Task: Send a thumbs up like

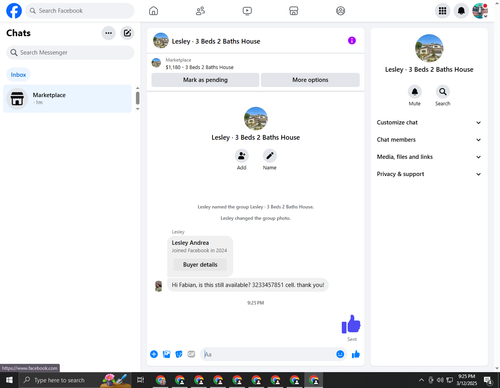Action: (356, 354)
